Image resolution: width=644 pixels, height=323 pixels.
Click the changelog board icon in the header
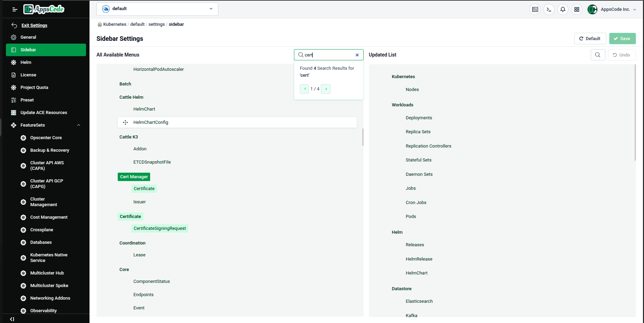click(x=535, y=9)
